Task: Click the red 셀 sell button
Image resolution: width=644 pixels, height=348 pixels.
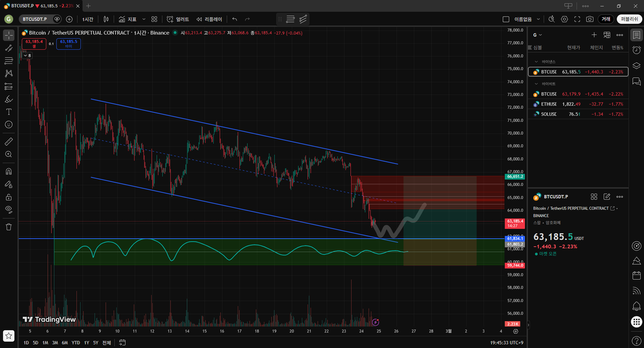Action: click(x=34, y=44)
